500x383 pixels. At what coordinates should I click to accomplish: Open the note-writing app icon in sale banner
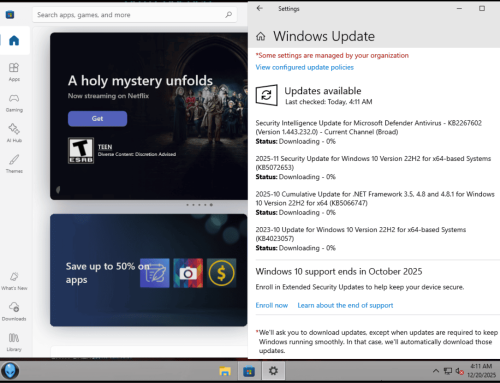155,273
